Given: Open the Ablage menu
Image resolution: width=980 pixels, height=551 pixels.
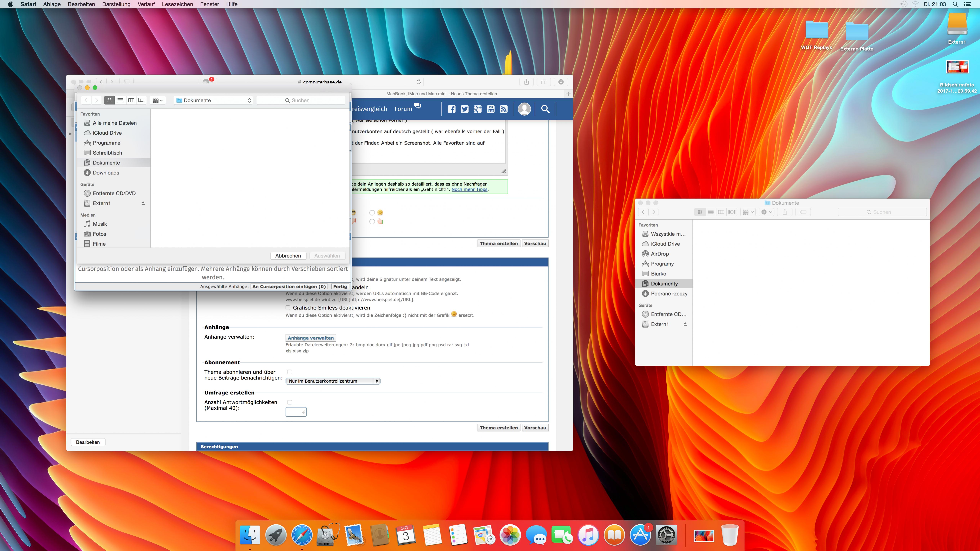Looking at the screenshot, I should (52, 4).
